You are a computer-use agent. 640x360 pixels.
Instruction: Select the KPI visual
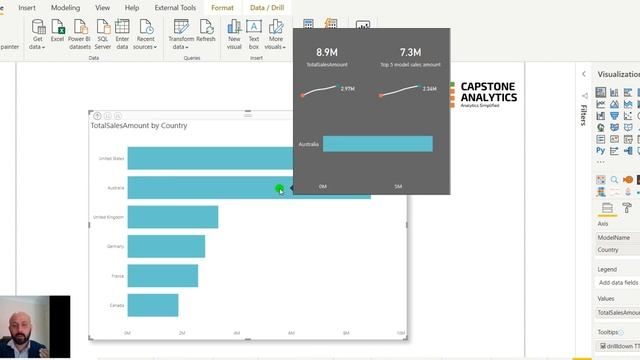(614, 139)
